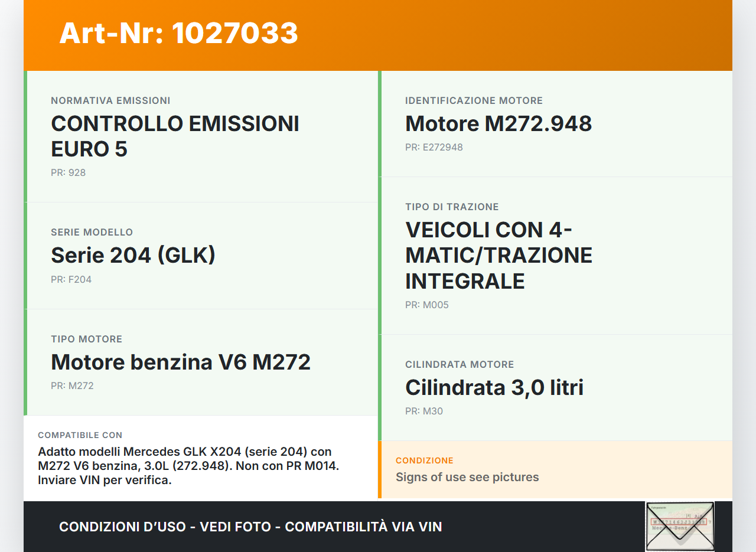Click the Signs of use see pictures text
Viewport: 756px width, 552px height.
pos(467,477)
